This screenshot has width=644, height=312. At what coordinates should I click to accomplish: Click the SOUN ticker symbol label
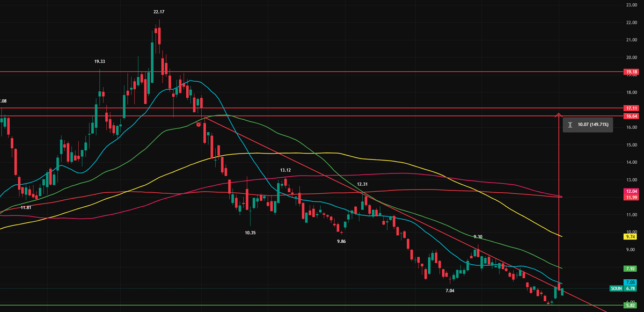616,288
